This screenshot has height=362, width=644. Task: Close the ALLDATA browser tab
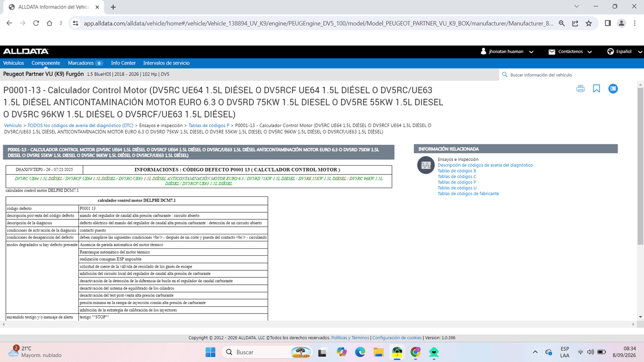[97, 7]
